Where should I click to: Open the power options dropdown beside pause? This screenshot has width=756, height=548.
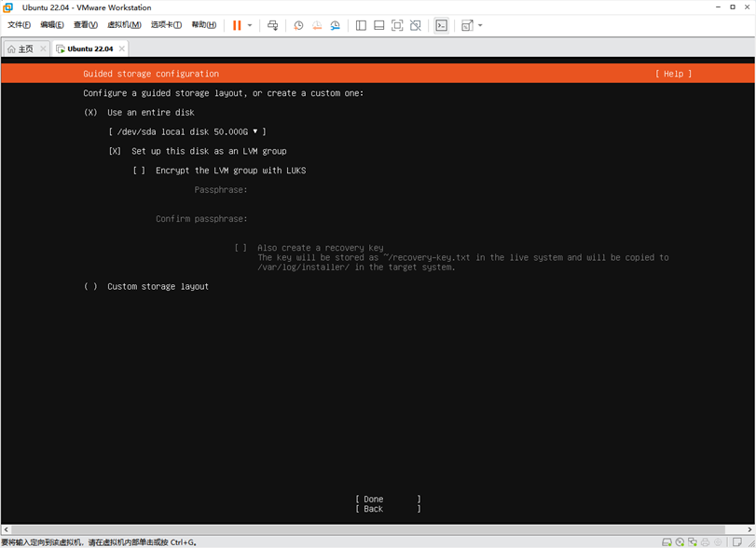pos(250,25)
